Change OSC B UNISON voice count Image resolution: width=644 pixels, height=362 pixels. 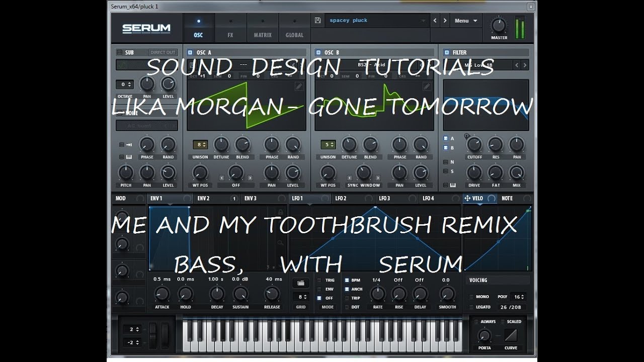tap(328, 145)
